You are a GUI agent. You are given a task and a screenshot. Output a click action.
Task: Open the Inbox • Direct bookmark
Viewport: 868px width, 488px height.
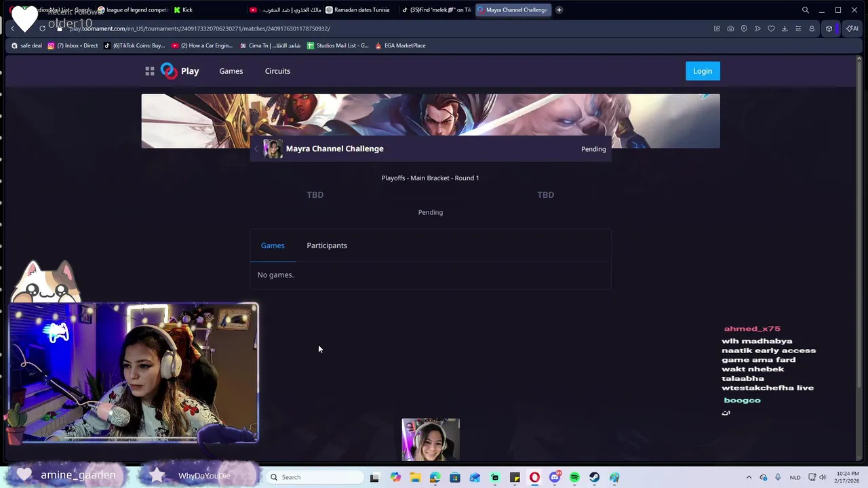pyautogui.click(x=73, y=45)
